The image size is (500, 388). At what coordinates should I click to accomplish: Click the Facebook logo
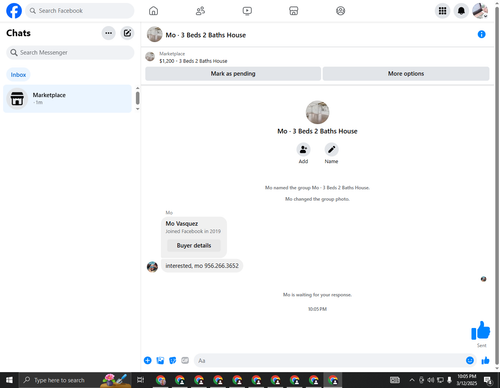(x=14, y=11)
